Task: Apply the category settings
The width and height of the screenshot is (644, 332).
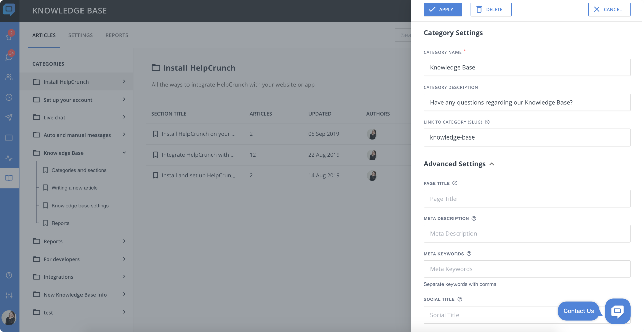Action: pos(443,9)
